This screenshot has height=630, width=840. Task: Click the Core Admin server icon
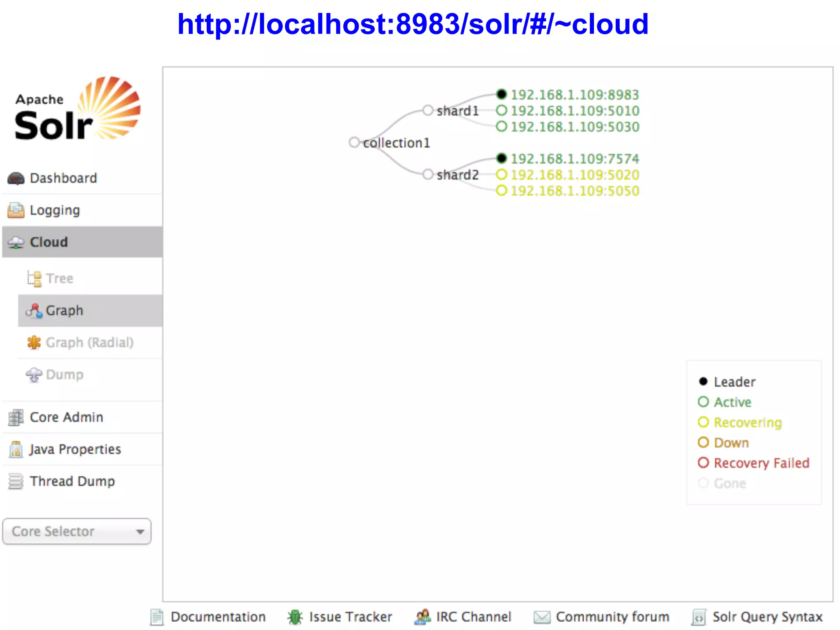16,418
